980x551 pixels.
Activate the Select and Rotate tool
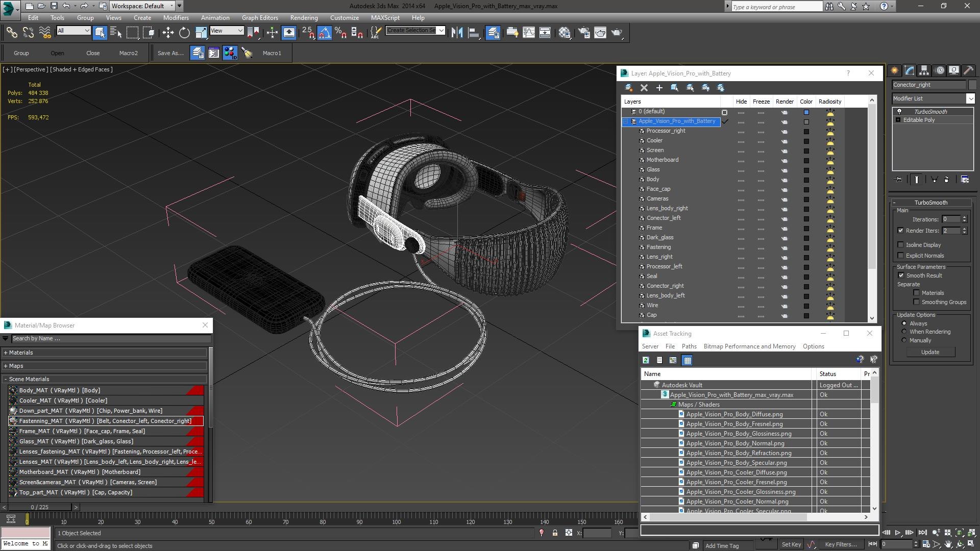click(184, 33)
